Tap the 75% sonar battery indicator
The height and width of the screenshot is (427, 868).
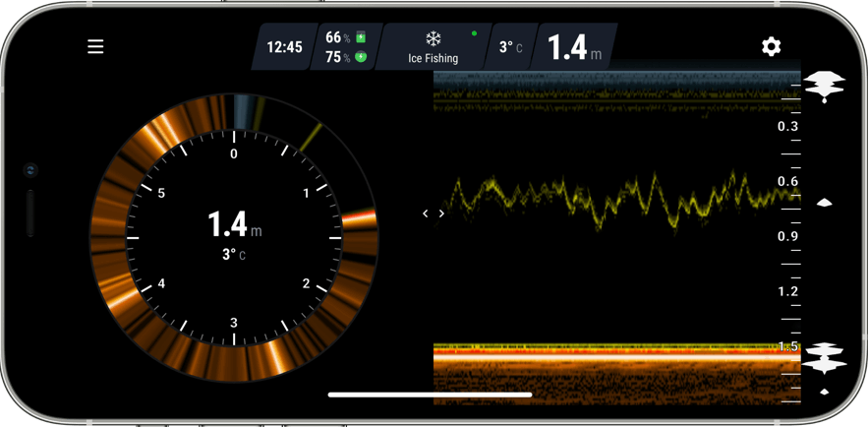pyautogui.click(x=345, y=56)
